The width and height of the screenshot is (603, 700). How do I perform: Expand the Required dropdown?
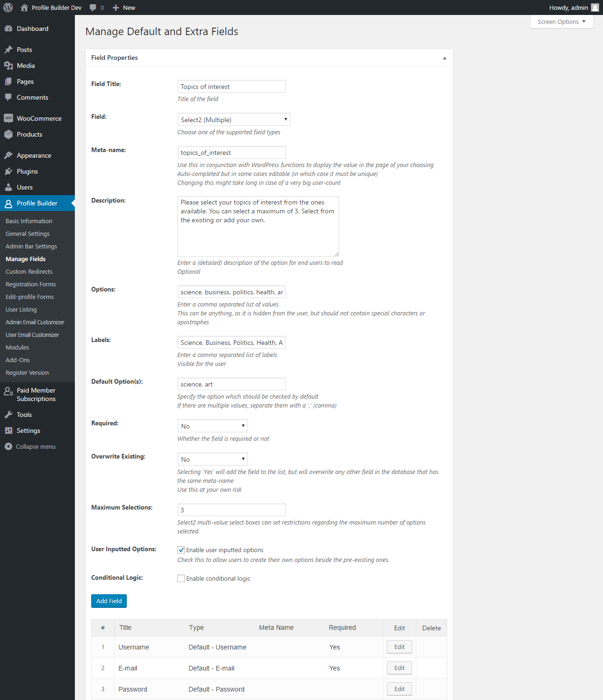click(212, 426)
